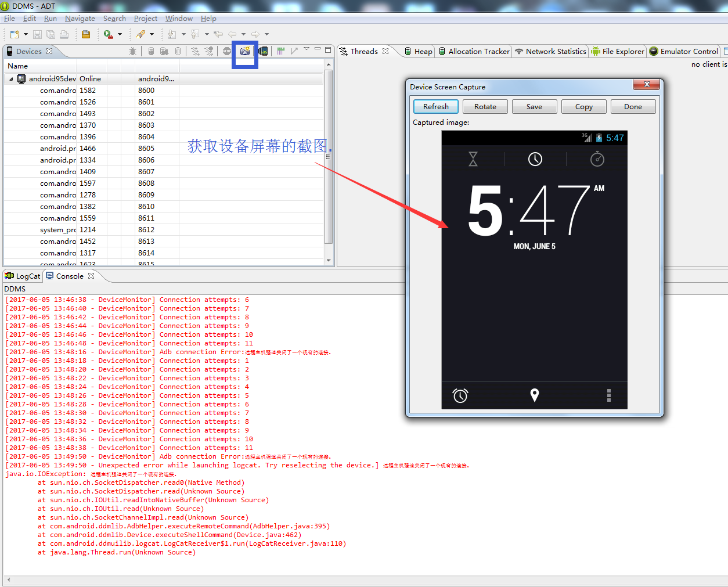Click Copy in Device Screen Capture dialog
The width and height of the screenshot is (728, 587).
[584, 107]
